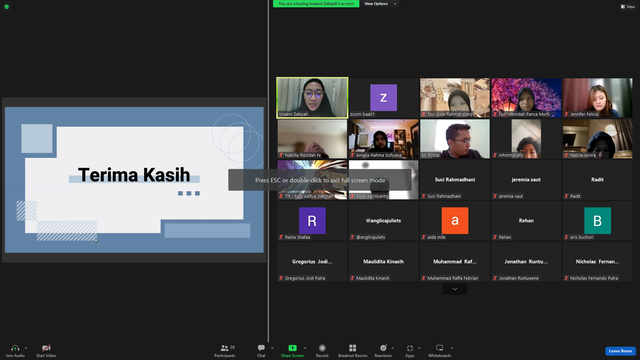Click the 'Terima Kasih' shared slide
This screenshot has width=640, height=360.
pos(134,180)
